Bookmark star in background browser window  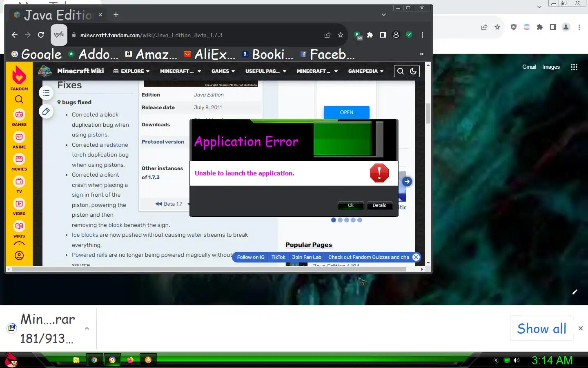pyautogui.click(x=497, y=27)
